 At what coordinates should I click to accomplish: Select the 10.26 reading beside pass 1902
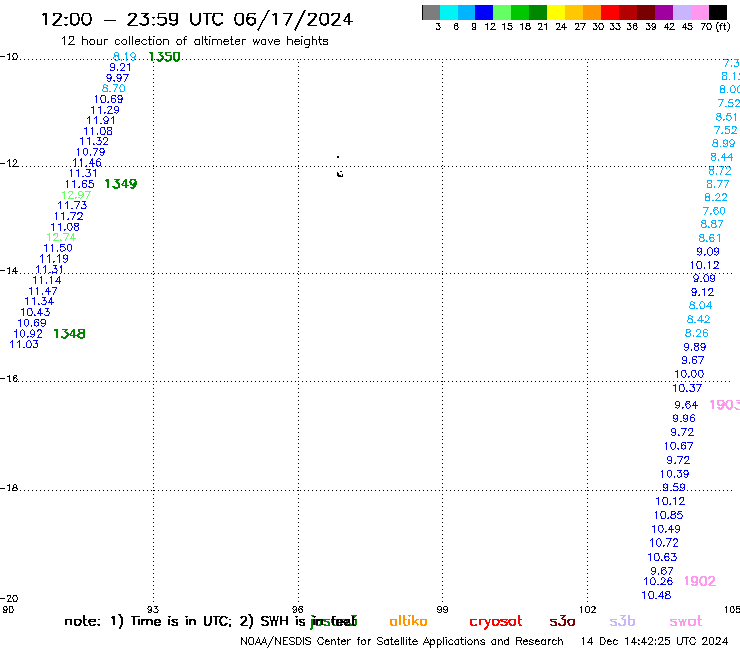tap(658, 582)
